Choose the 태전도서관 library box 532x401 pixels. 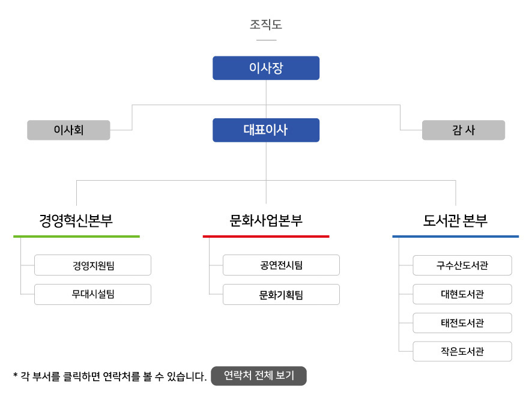(462, 323)
